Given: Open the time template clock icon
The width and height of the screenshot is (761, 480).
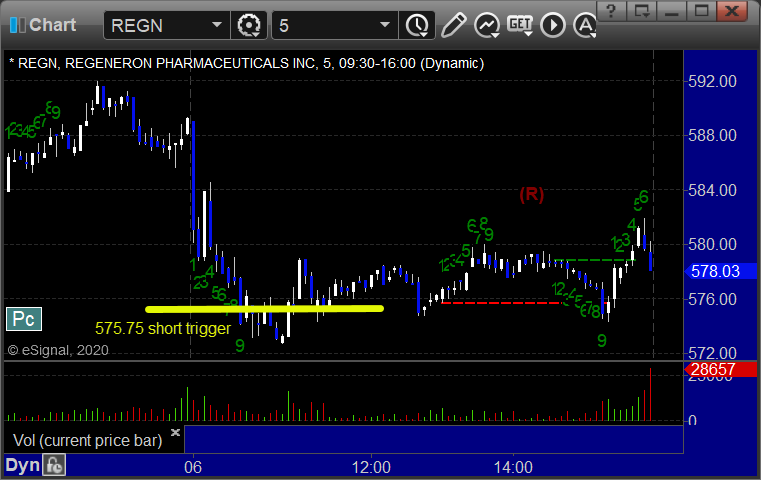Looking at the screenshot, I should click(x=417, y=25).
